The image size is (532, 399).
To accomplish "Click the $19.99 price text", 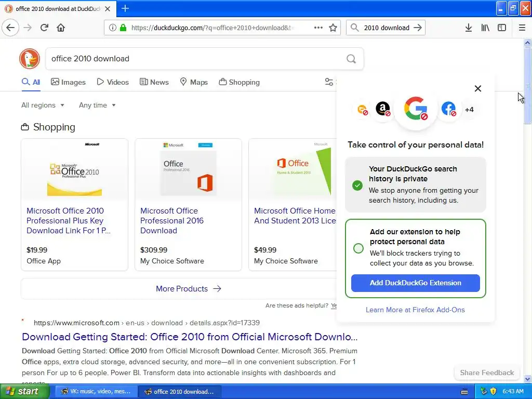I will tap(37, 250).
